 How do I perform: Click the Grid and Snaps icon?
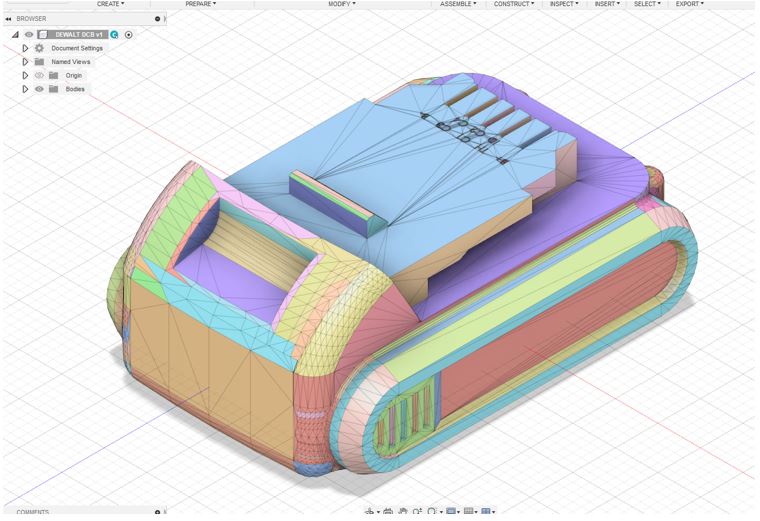pos(468,512)
